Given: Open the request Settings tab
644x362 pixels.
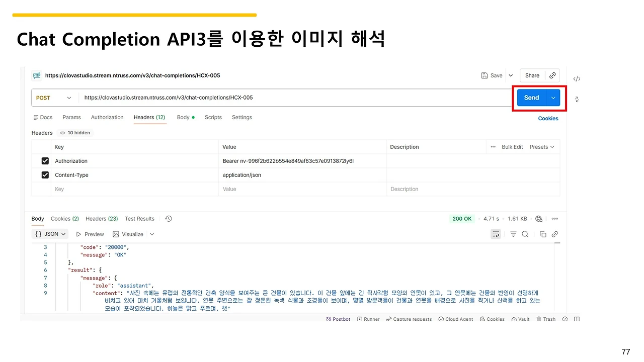Looking at the screenshot, I should tap(242, 117).
